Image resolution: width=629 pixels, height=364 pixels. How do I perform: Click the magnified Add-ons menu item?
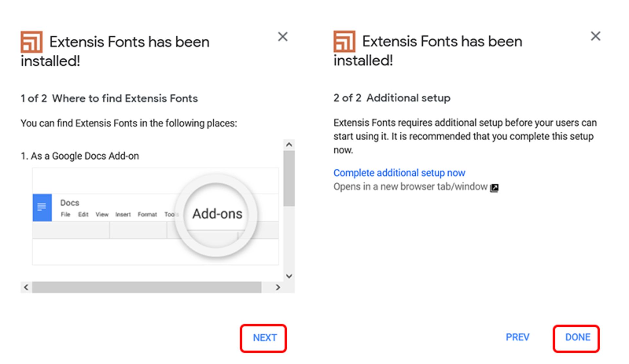pos(217,214)
